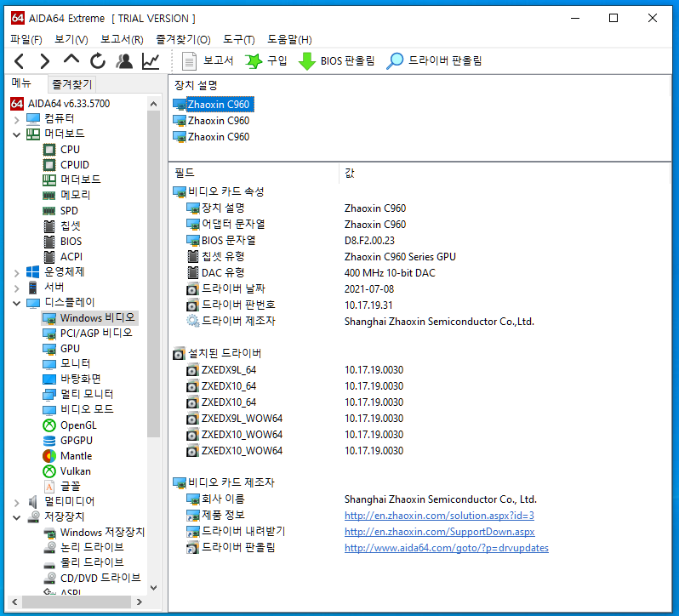Select the 물리 드라이브 tree item
Viewport: 679px width, 616px height.
point(83,562)
